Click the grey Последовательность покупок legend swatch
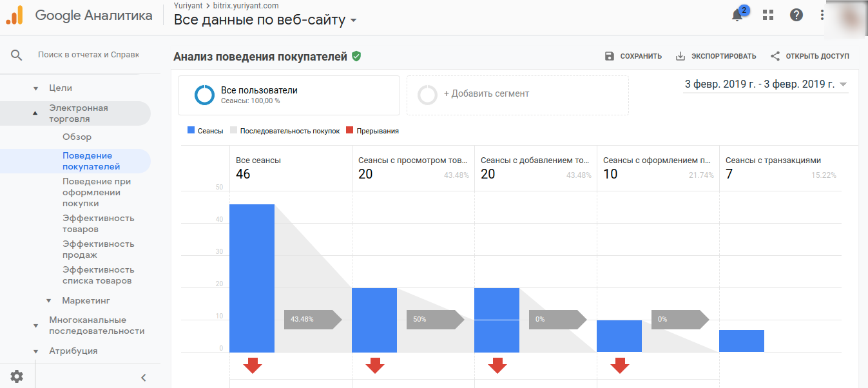 coord(233,131)
